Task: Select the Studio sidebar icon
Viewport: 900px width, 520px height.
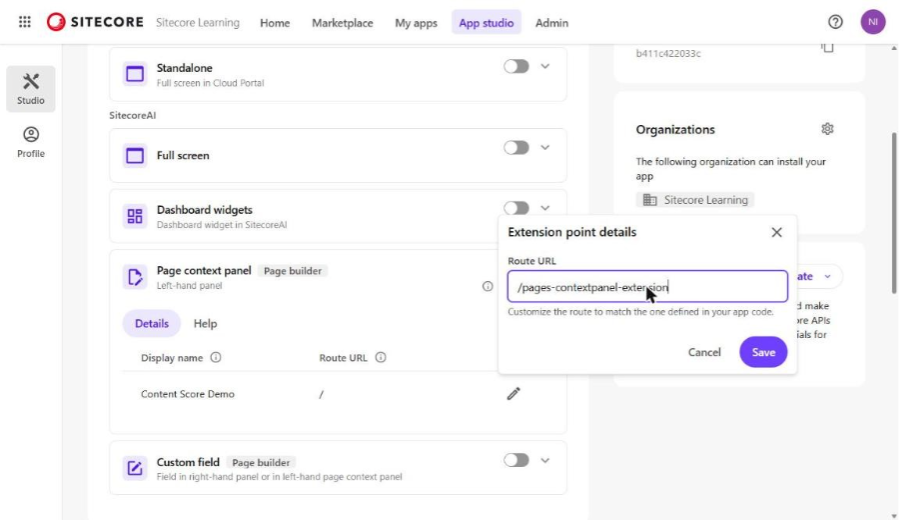Action: tap(30, 89)
